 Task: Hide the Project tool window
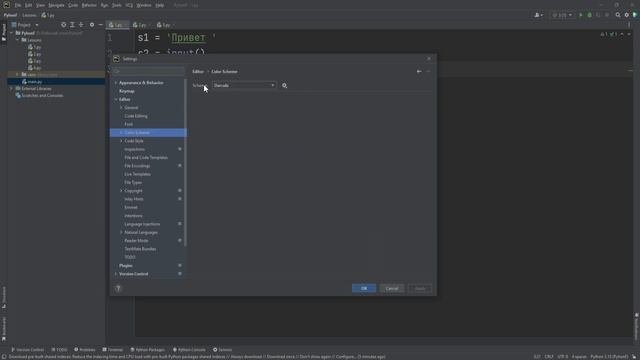[101, 25]
